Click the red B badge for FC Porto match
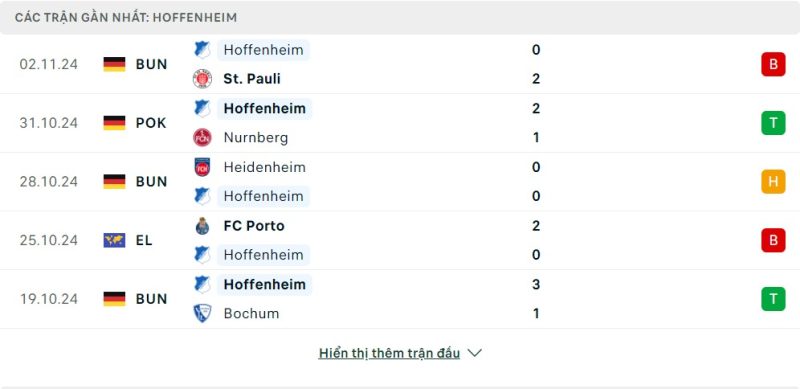Image resolution: width=800 pixels, height=389 pixels. coord(773,240)
